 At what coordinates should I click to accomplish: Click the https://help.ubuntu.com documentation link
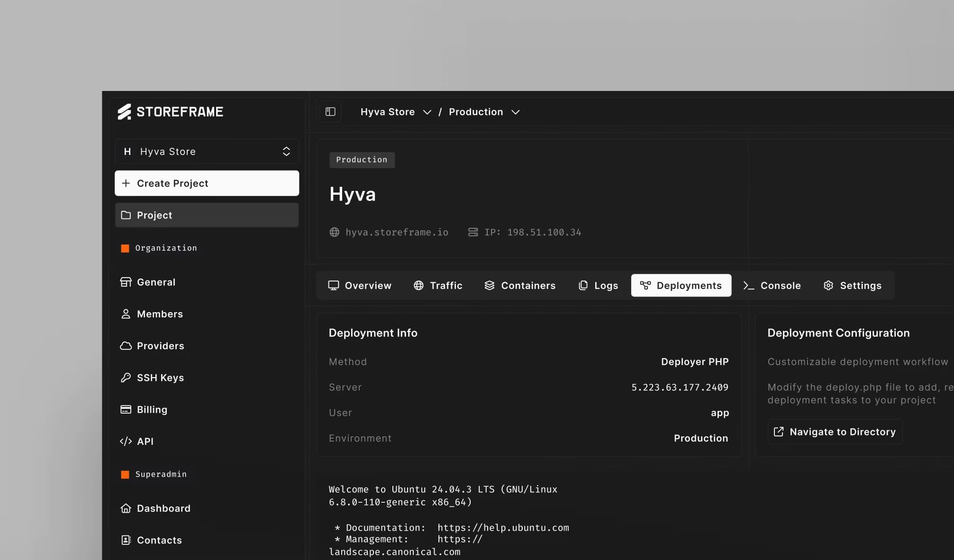pyautogui.click(x=503, y=528)
